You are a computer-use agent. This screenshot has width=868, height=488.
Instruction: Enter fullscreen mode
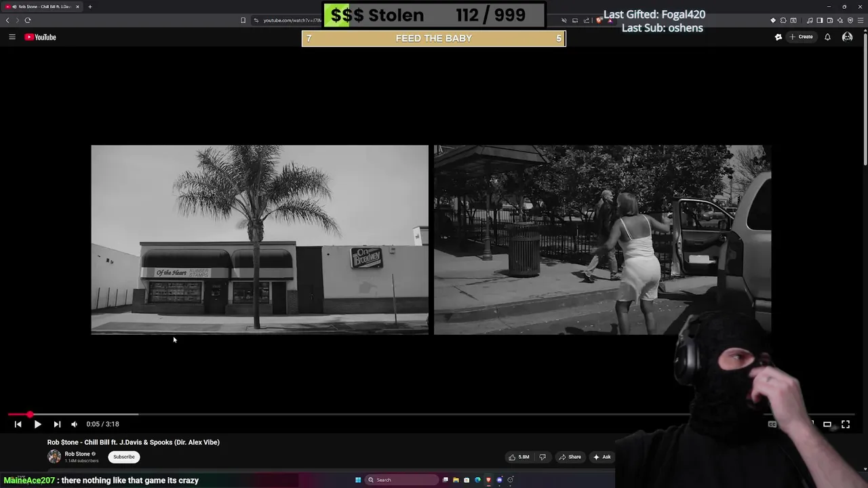846,424
